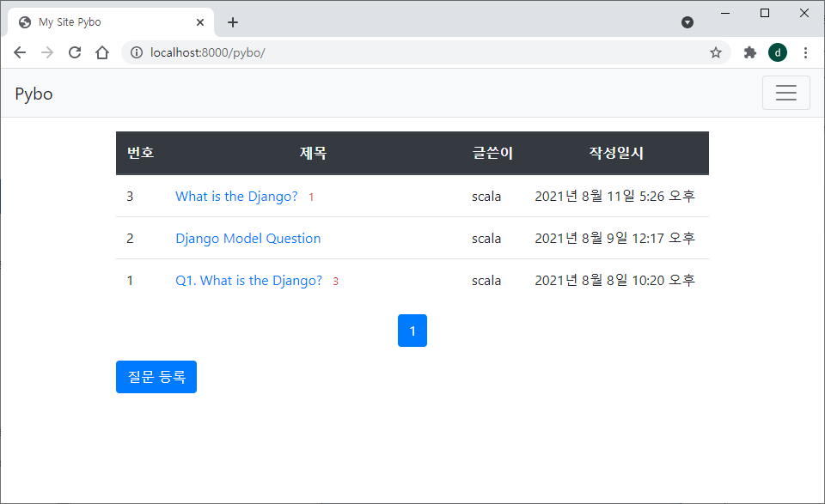Viewport: 825px width, 504px height.
Task: Click the 질문 등록 button
Action: click(x=156, y=377)
